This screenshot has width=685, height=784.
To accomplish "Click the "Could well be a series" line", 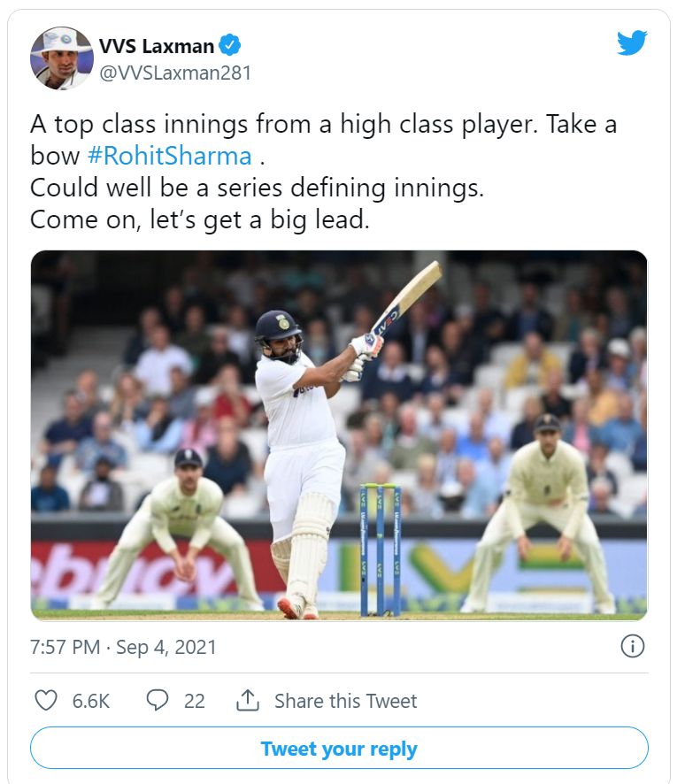I will click(x=257, y=188).
